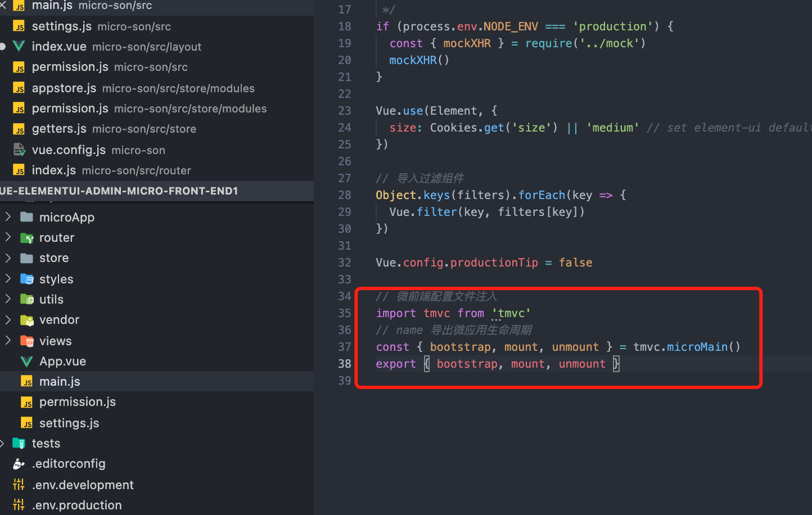Click the JS icon beside appstore.js
Screen dimensions: 812x515
(19, 89)
